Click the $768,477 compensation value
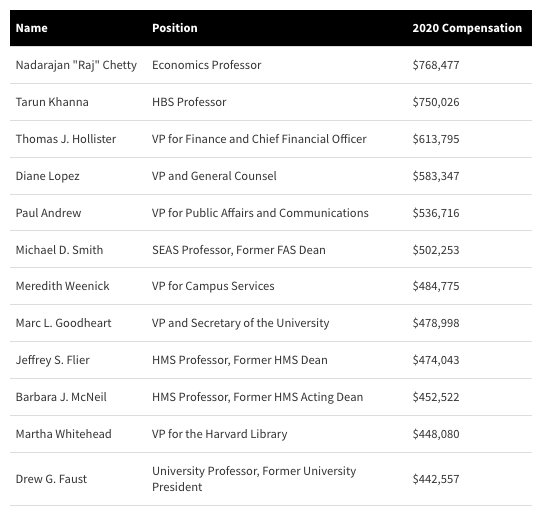 pos(436,65)
